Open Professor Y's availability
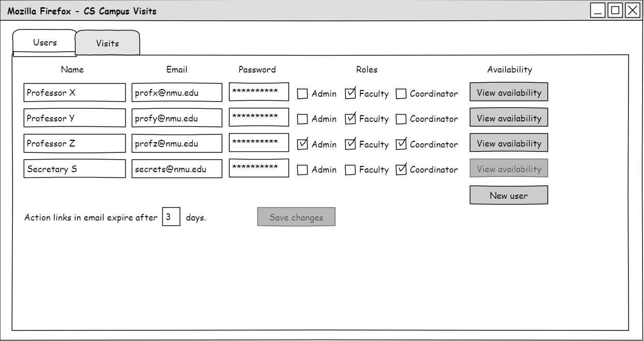The width and height of the screenshot is (644, 341). (x=509, y=118)
